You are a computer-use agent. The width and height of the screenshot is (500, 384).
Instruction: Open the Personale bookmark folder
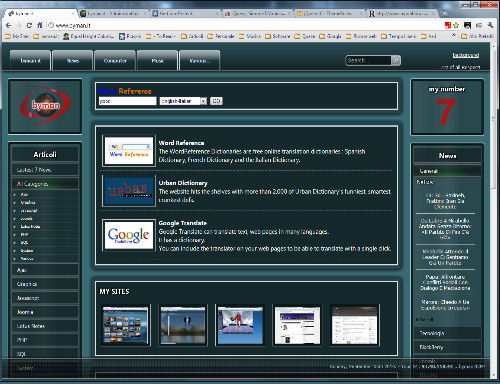tap(221, 36)
